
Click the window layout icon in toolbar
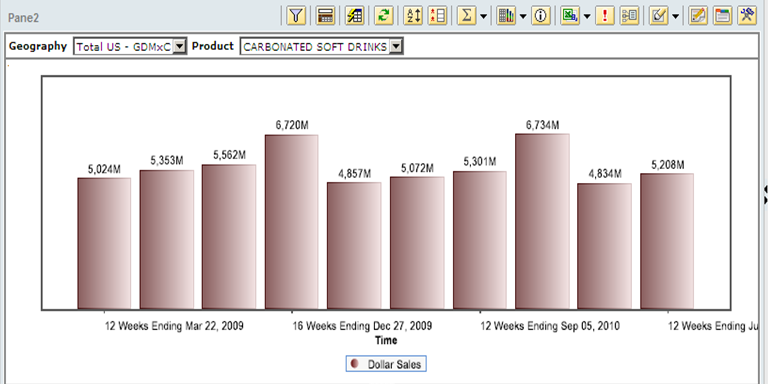pyautogui.click(x=722, y=16)
